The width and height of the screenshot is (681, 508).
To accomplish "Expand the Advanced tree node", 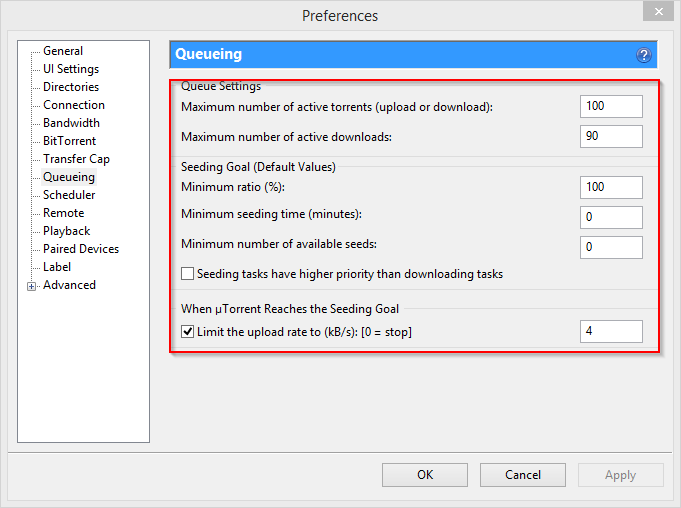I will 31,286.
